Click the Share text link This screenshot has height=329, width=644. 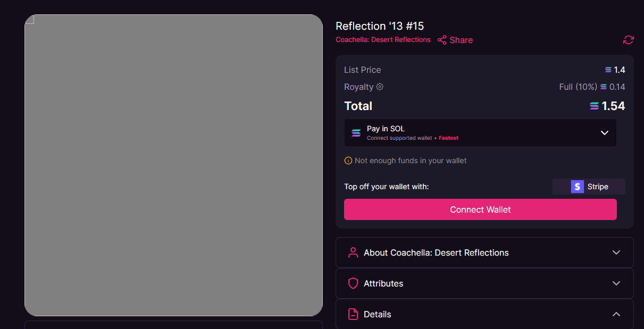click(x=461, y=40)
